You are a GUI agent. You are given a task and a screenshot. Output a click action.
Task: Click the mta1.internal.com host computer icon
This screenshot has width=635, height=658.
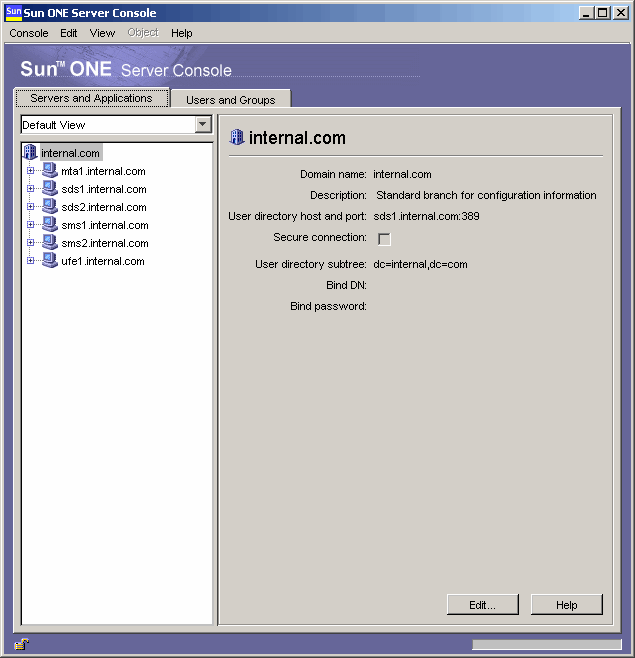tap(49, 171)
